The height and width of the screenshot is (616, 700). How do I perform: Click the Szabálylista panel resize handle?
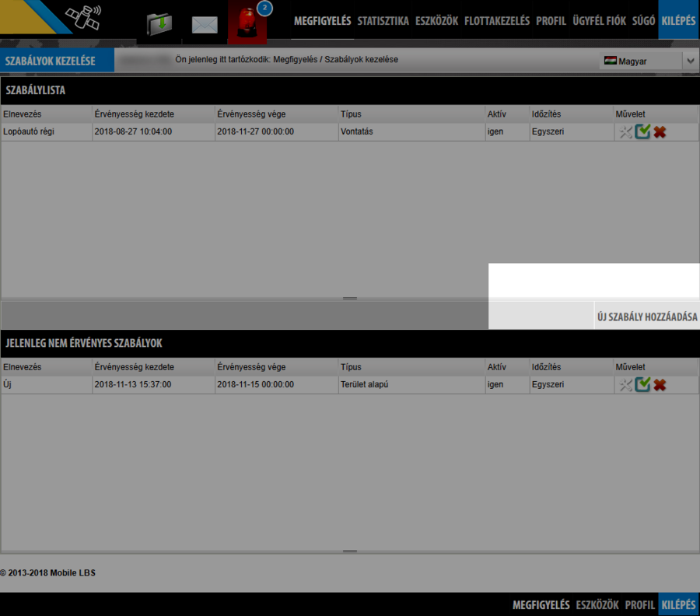349,298
